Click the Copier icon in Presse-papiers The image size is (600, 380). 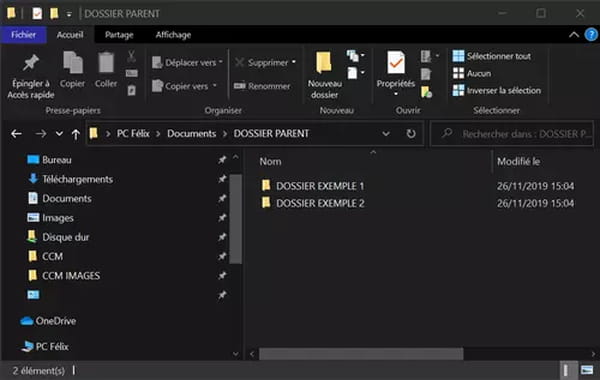coord(73,62)
